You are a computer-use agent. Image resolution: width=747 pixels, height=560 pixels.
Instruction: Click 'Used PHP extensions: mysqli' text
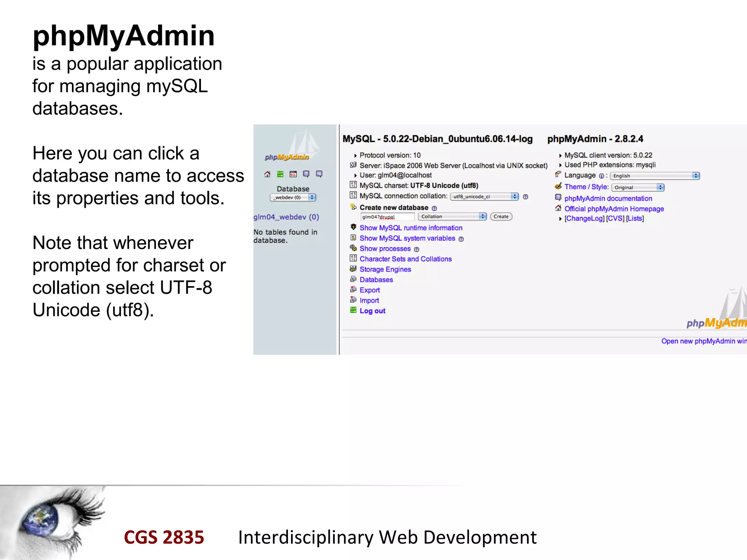[610, 165]
